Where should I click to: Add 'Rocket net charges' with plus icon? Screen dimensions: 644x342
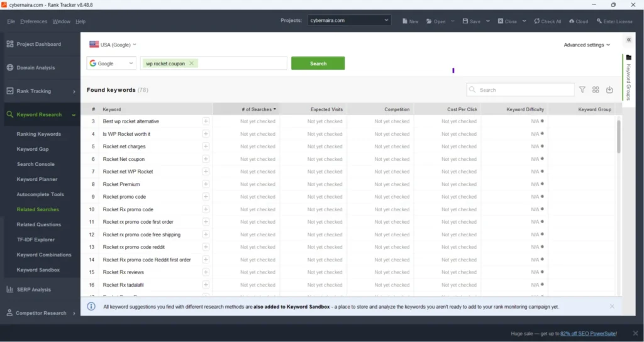[x=206, y=146]
